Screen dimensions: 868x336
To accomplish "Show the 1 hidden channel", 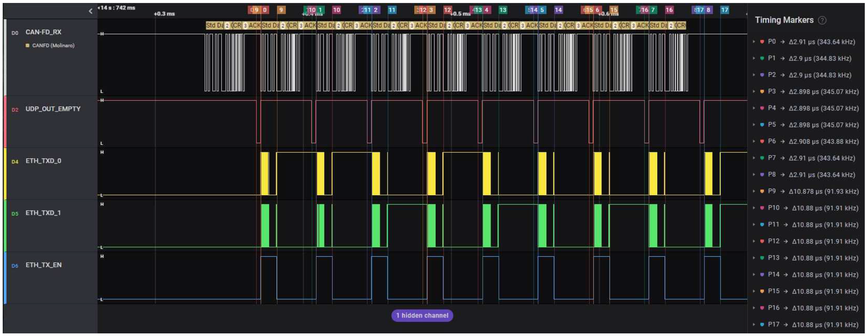I will pyautogui.click(x=422, y=316).
